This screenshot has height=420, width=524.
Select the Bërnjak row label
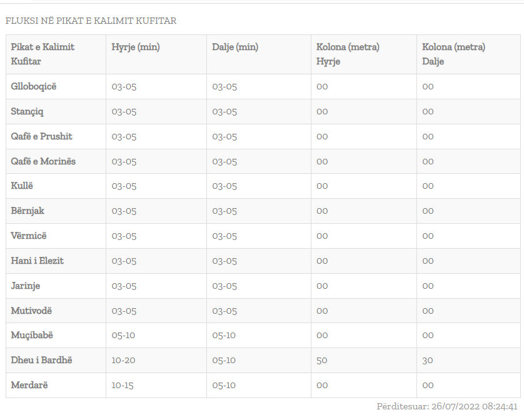(28, 211)
